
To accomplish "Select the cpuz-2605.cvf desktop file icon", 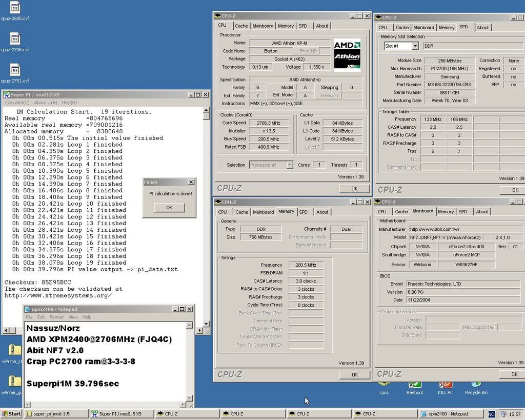I will tap(15, 8).
